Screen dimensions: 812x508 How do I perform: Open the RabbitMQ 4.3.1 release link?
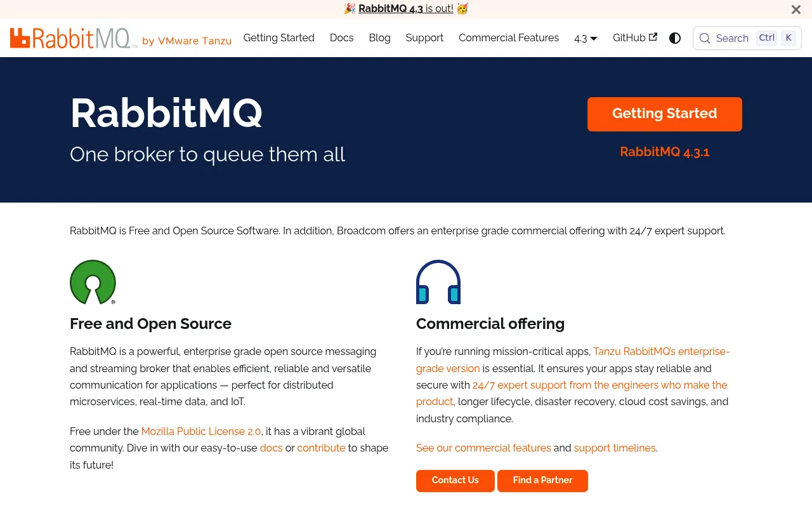tap(665, 152)
